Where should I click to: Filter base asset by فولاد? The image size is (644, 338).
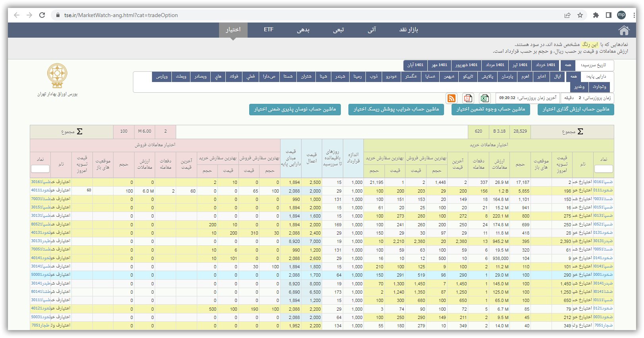point(234,76)
